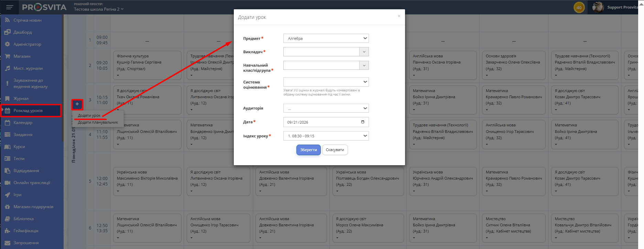Click the Календар icon in sidebar
The width and height of the screenshot is (644, 249).
click(7, 123)
